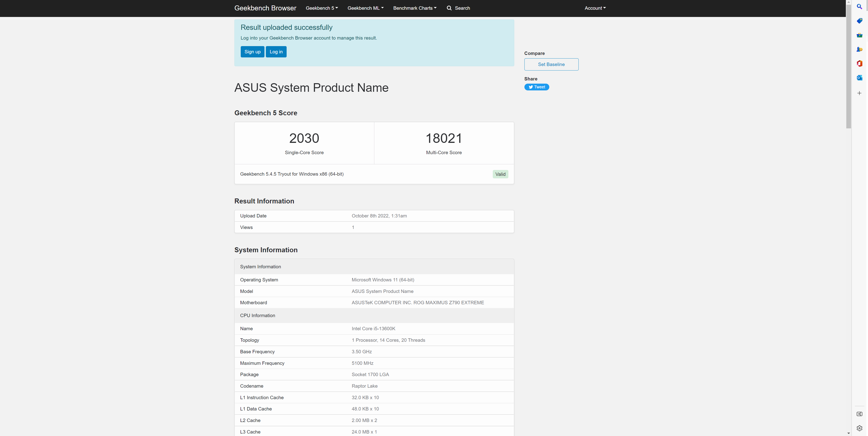
Task: Click the Set Baseline button
Action: pyautogui.click(x=551, y=64)
